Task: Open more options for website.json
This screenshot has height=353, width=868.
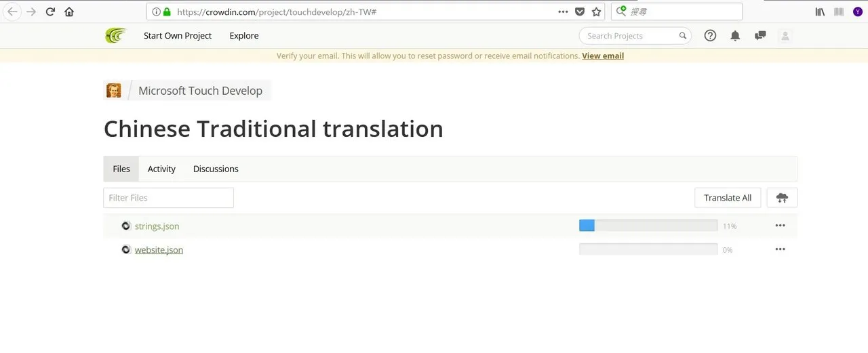Action: [780, 249]
